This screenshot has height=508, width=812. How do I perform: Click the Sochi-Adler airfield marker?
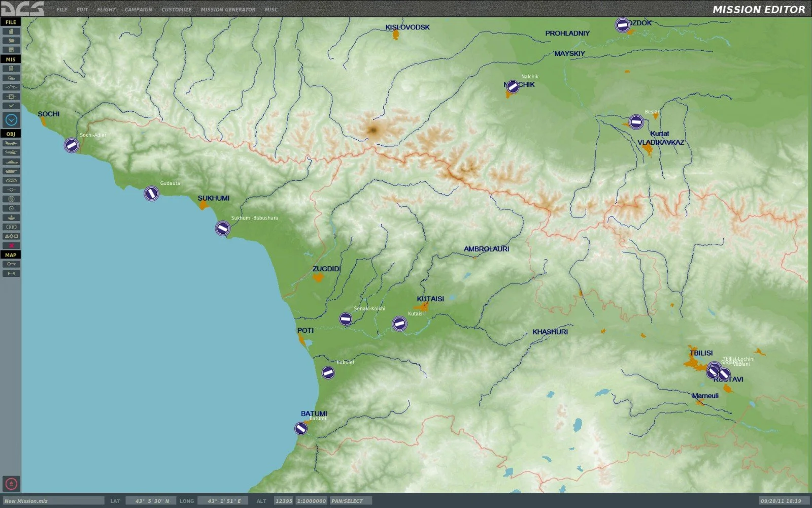click(x=72, y=146)
